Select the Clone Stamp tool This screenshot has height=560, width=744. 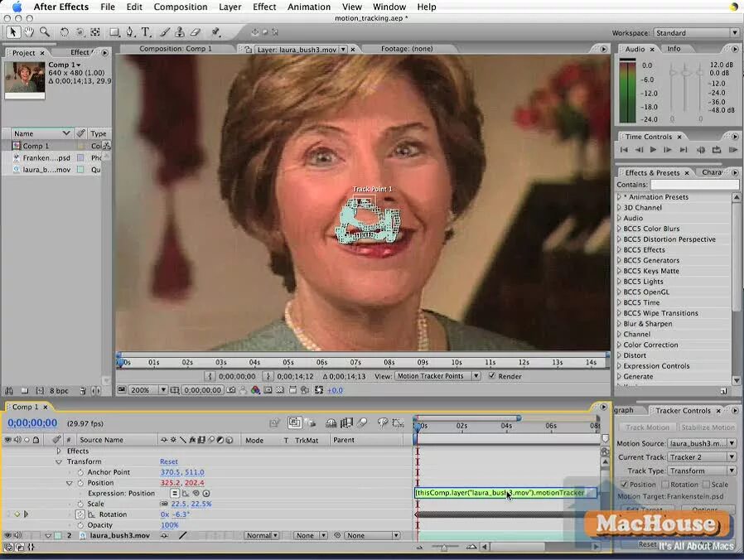[x=180, y=32]
